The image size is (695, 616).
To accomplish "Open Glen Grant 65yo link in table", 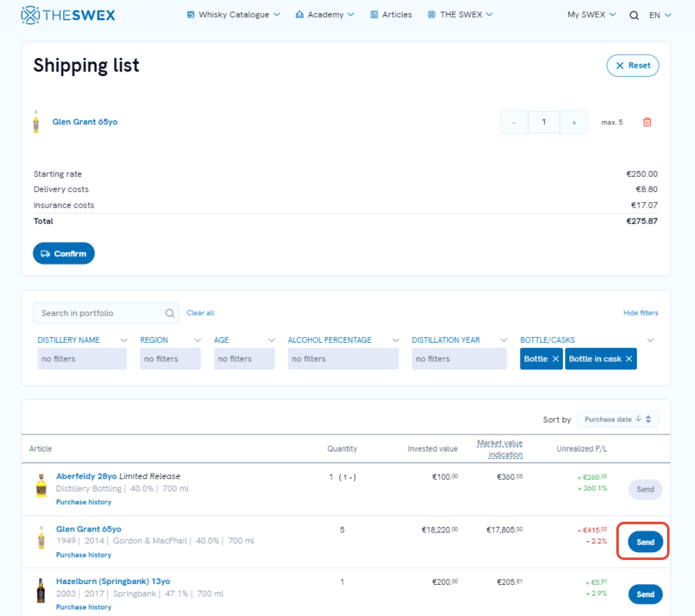I will pyautogui.click(x=89, y=529).
